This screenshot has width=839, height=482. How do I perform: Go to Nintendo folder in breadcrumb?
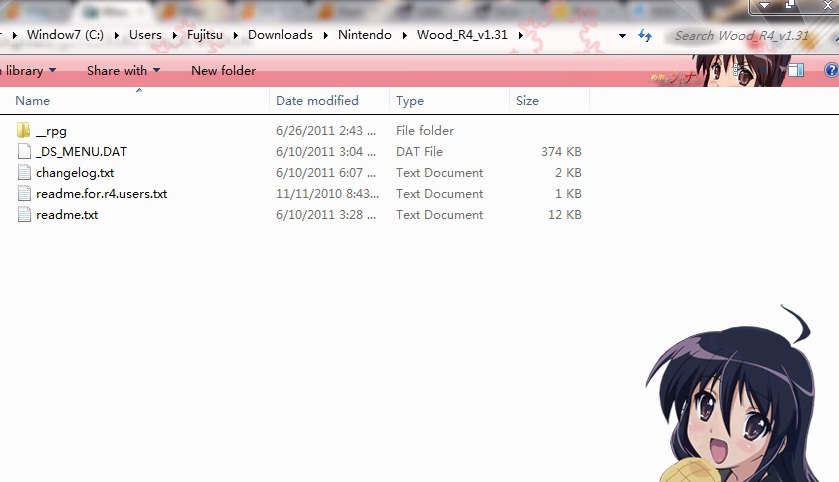365,35
